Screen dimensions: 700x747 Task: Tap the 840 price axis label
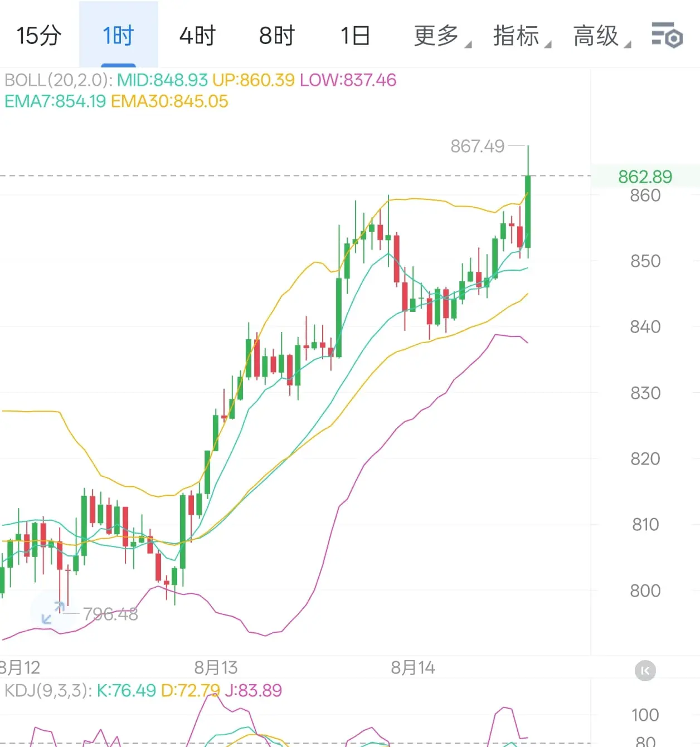645,326
